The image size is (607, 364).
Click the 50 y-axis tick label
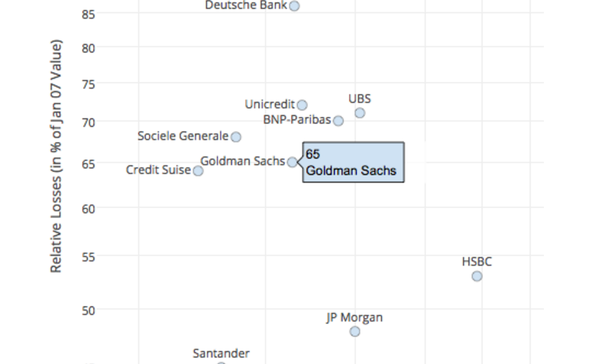tap(88, 311)
